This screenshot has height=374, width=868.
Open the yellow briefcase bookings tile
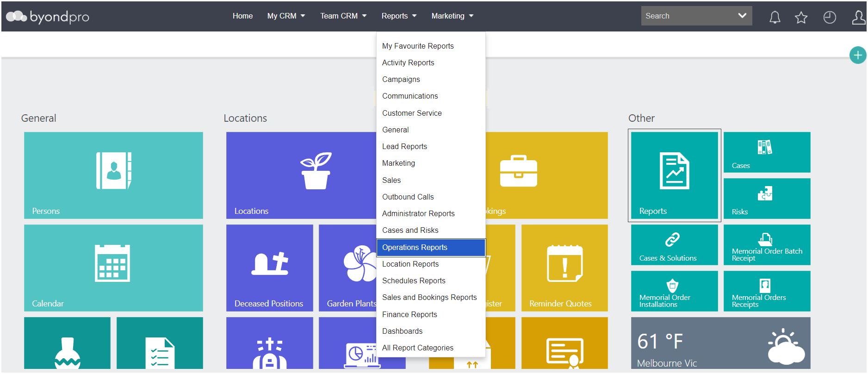click(x=547, y=175)
